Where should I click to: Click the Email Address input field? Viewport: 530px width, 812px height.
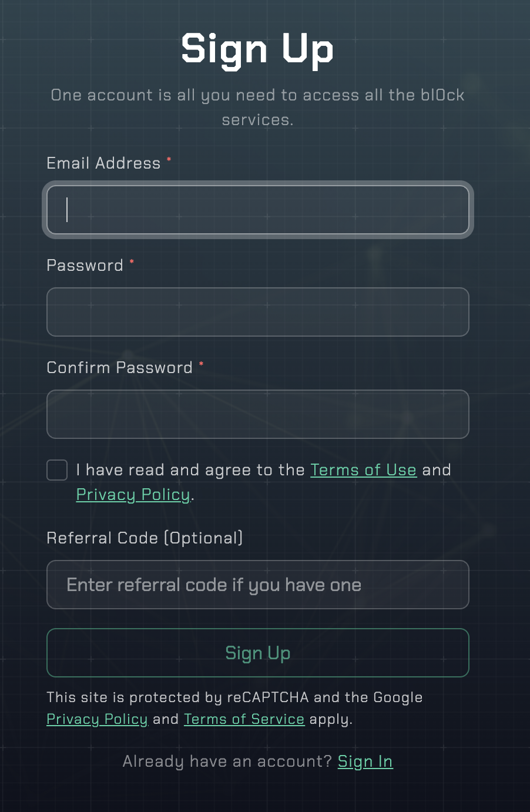(x=257, y=210)
